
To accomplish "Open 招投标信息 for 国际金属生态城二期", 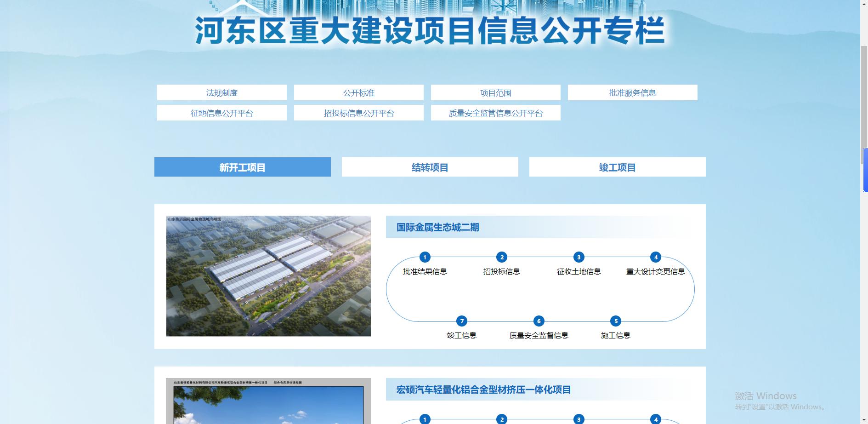I will click(502, 271).
